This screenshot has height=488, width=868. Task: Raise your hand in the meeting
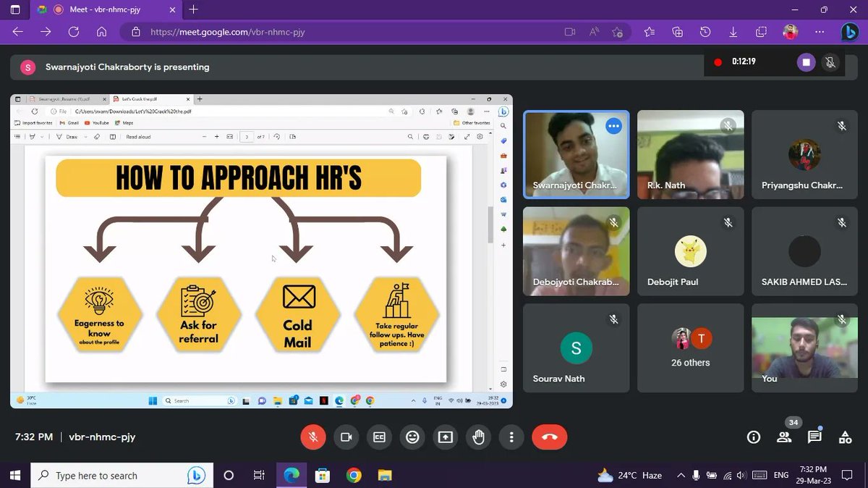pos(478,437)
